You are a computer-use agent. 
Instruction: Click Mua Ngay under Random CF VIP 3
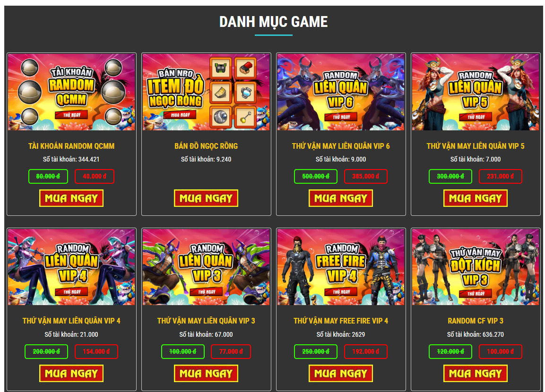[x=476, y=374]
